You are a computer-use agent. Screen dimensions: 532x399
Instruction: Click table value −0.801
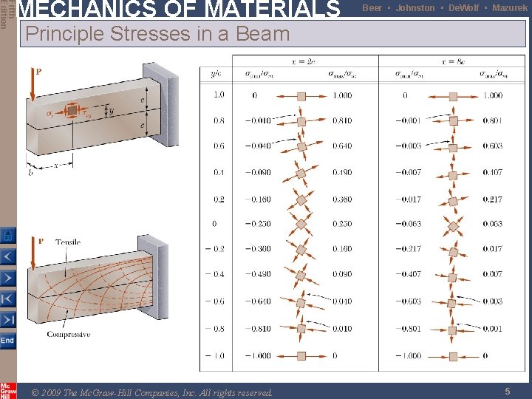tap(409, 328)
